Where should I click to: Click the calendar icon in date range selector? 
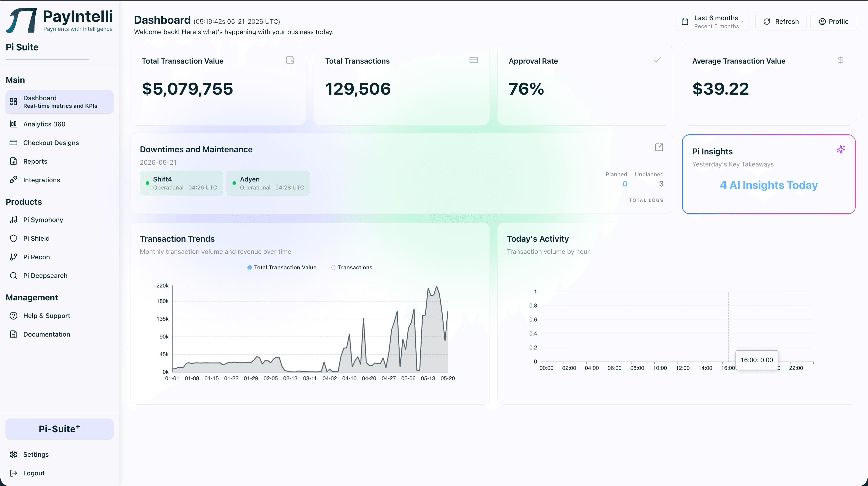point(685,21)
